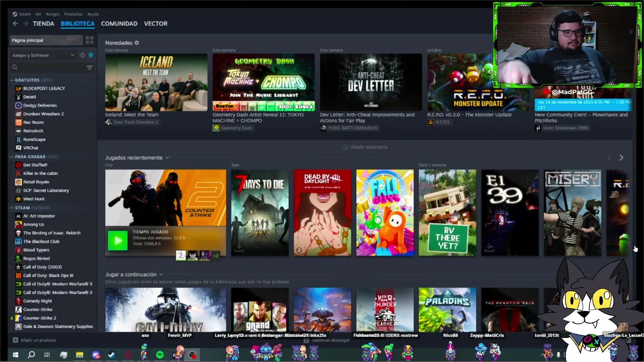Expand the Jugar a continuación shelf dropdown
644x362 pixels.
click(161, 275)
